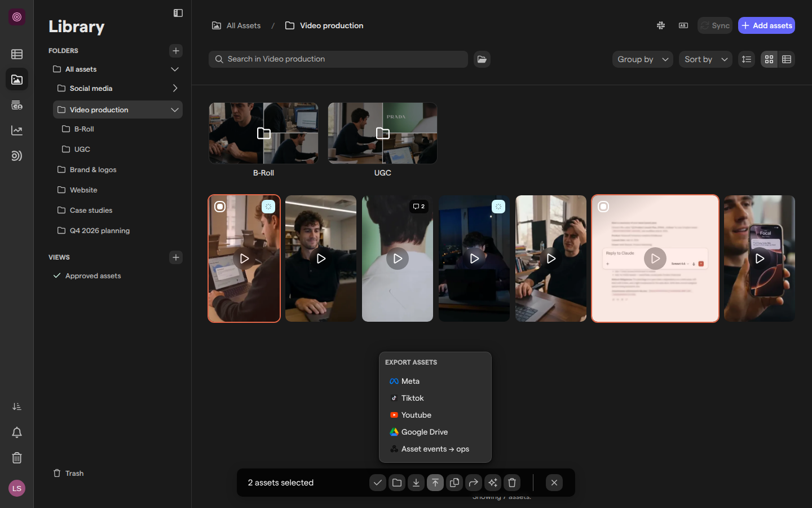Collapse the Video production folder
Viewport: 812px width, 508px height.
[x=175, y=110]
